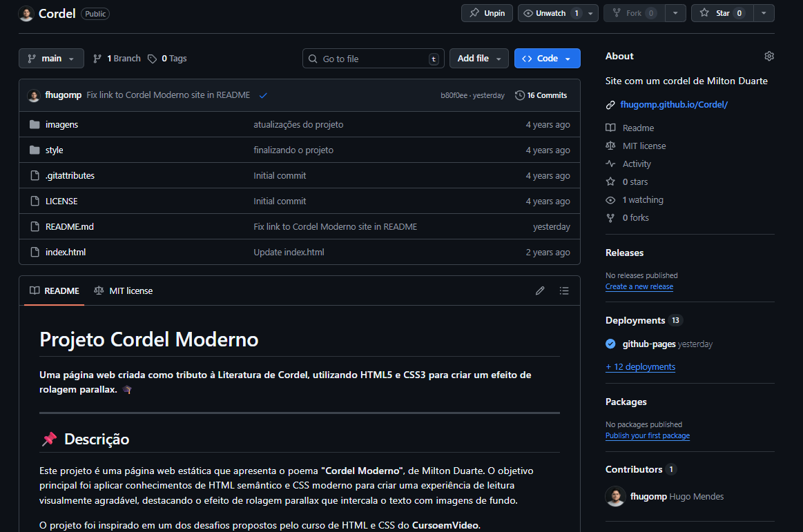Open the README outline list icon

click(564, 291)
